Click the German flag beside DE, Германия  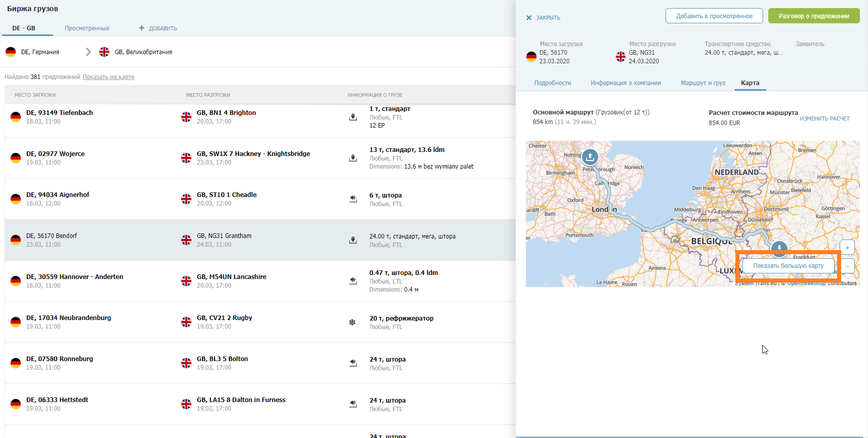pos(11,52)
